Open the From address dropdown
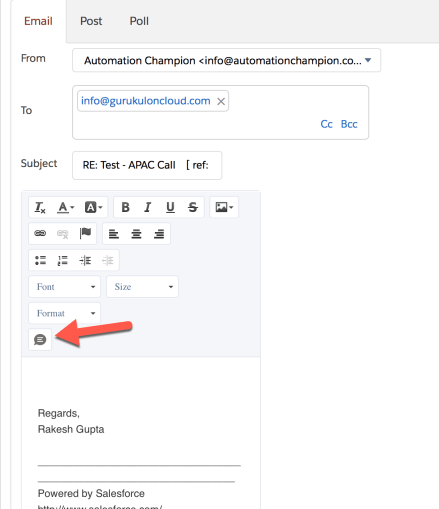This screenshot has width=439, height=509. [226, 60]
